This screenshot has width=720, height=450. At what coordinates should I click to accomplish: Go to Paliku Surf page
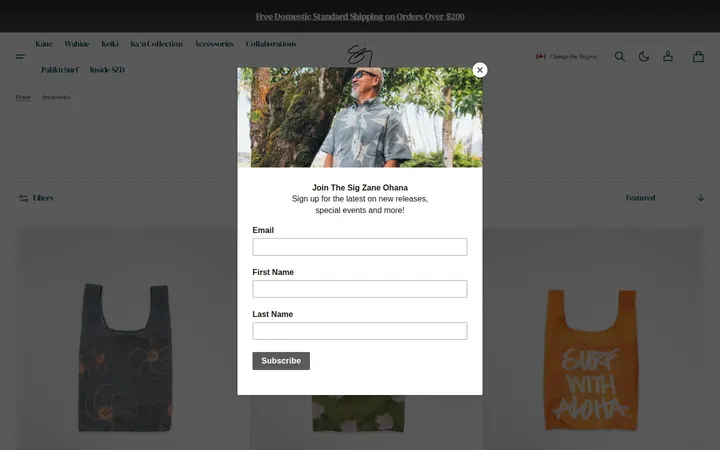(60, 70)
